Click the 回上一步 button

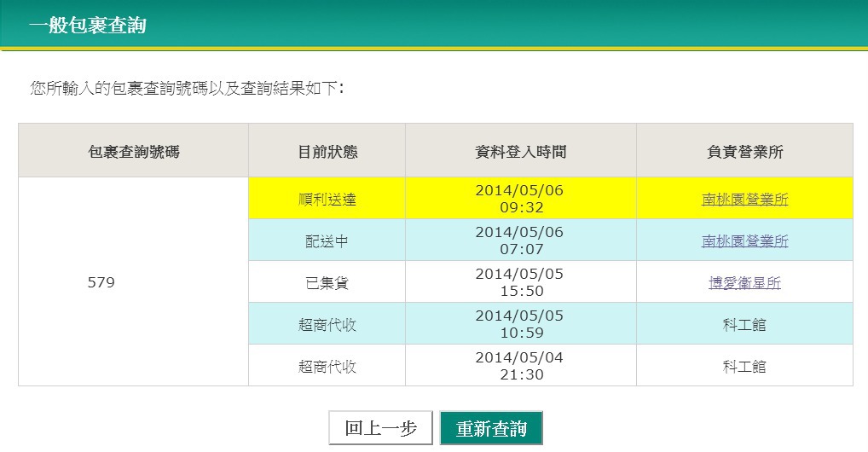tap(380, 427)
